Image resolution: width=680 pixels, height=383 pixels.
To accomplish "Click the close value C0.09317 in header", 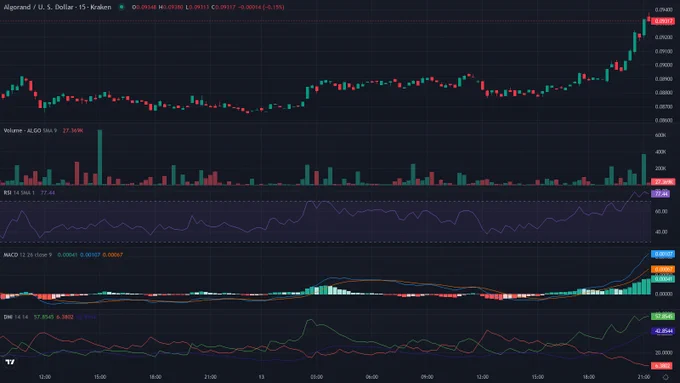I will [224, 7].
